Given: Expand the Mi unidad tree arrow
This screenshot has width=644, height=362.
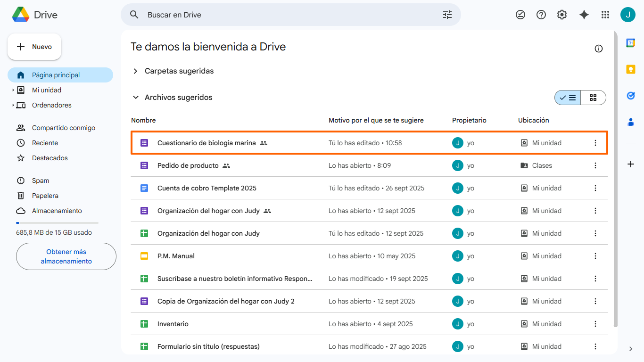Looking at the screenshot, I should point(13,90).
